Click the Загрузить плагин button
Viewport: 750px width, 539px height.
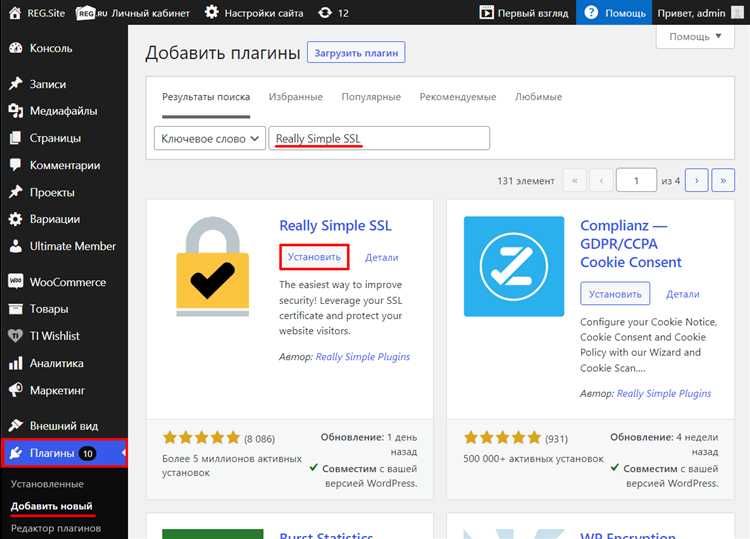point(356,52)
